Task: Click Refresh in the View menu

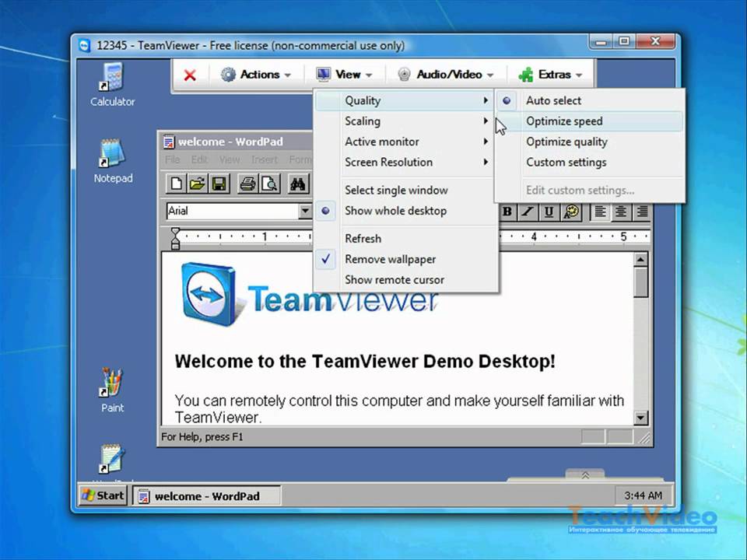Action: (x=405, y=239)
